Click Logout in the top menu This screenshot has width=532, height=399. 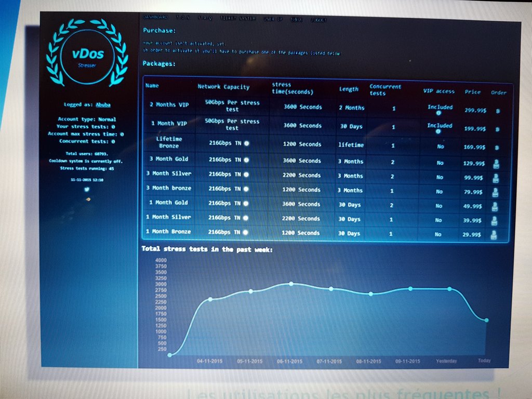coord(319,20)
